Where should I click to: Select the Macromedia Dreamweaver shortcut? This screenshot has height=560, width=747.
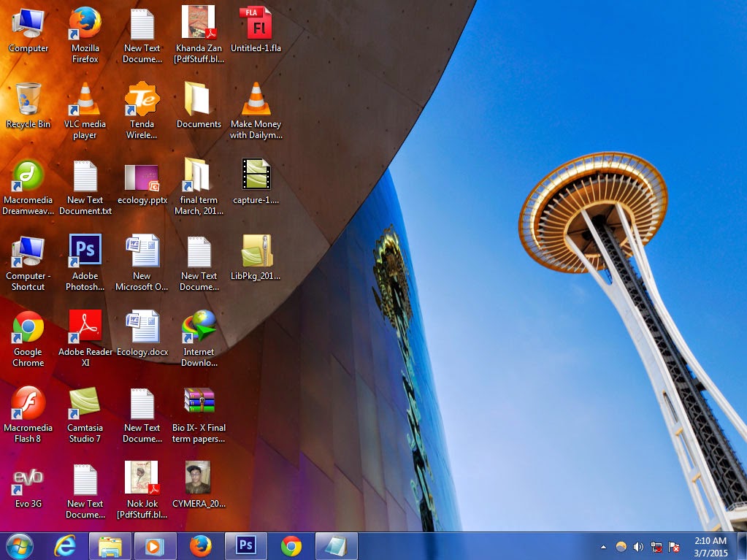[28, 187]
